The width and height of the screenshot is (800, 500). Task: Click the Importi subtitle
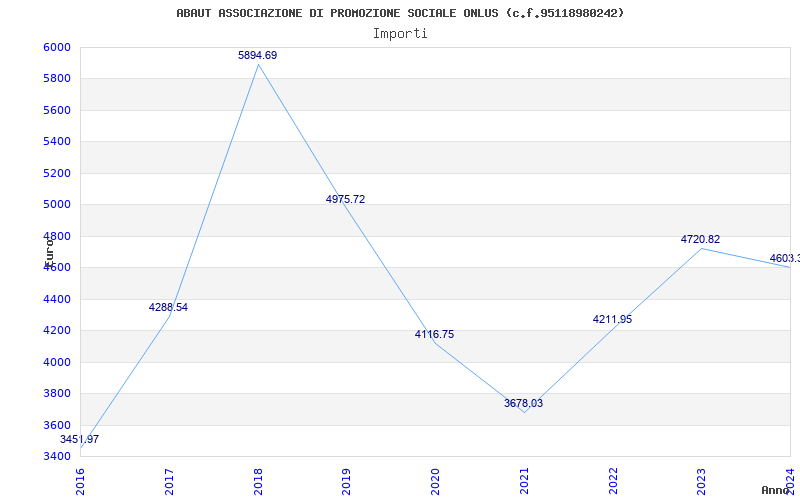(400, 34)
